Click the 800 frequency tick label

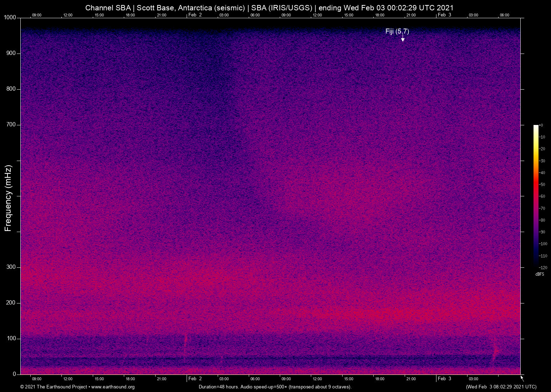point(11,89)
